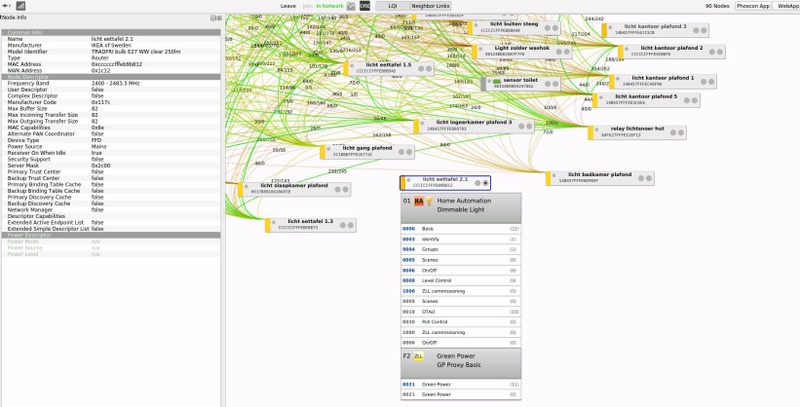Click the In Network status label
This screenshot has width=800, height=407.
tap(330, 6)
